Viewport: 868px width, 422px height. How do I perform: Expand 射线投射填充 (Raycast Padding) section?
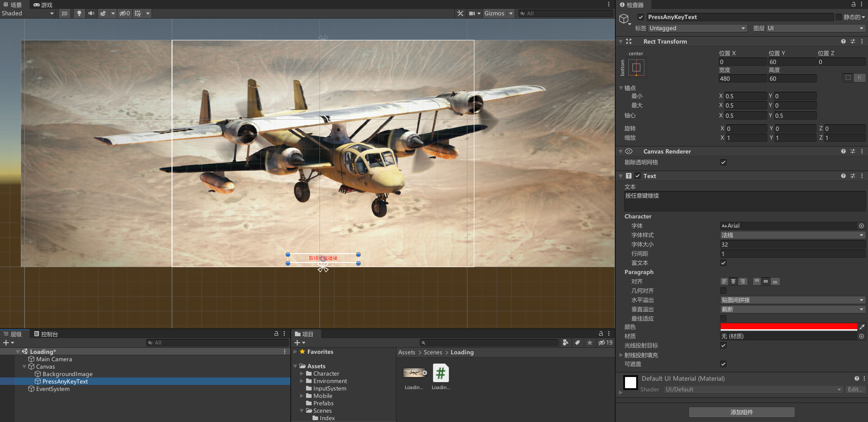click(621, 355)
